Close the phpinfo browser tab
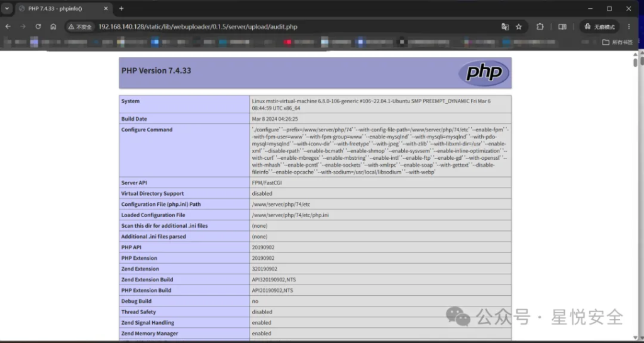This screenshot has height=343, width=644. (106, 8)
